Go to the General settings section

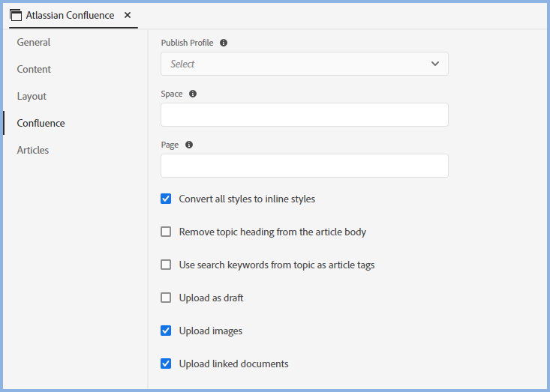coord(34,42)
